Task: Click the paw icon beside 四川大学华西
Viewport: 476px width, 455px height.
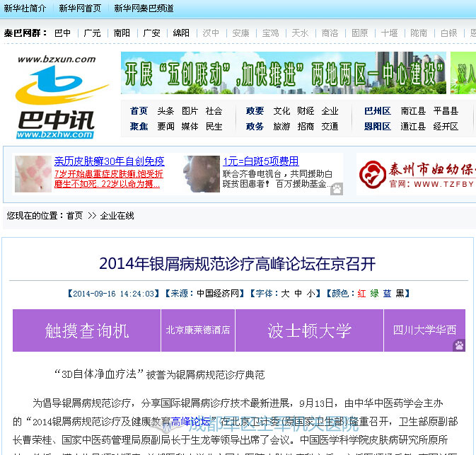Action: (x=459, y=345)
